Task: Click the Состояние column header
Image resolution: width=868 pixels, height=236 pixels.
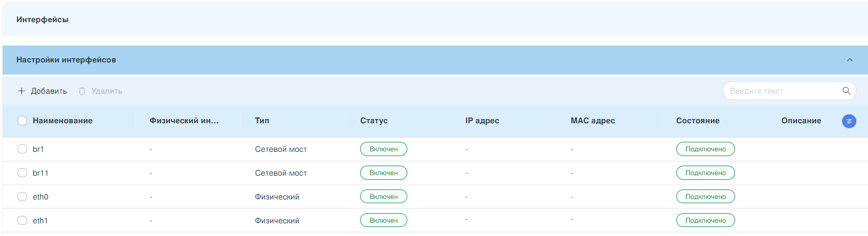Action: coord(697,121)
